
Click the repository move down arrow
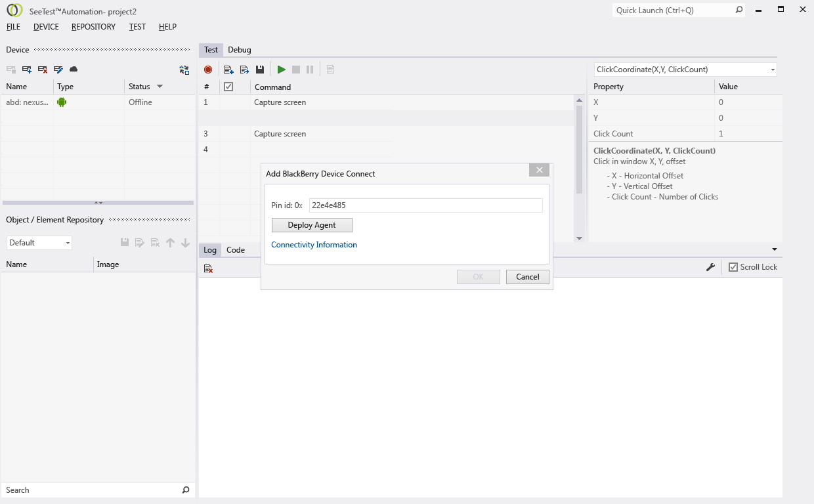click(x=186, y=243)
